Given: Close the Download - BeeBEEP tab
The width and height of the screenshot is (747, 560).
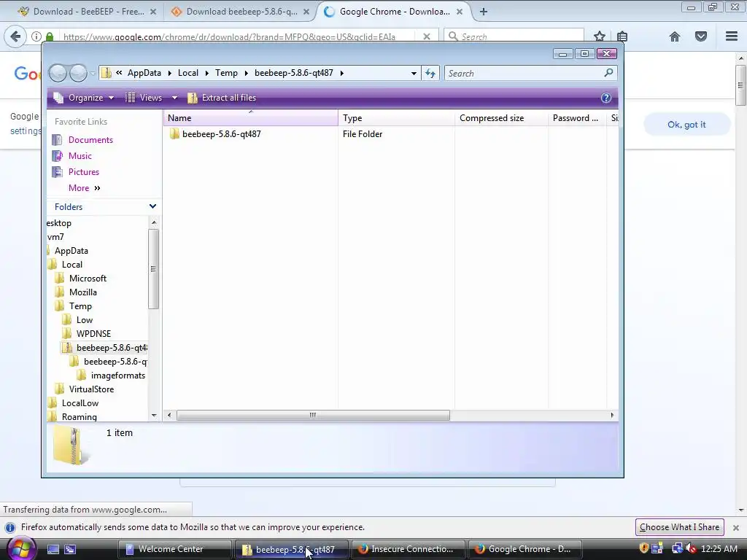Looking at the screenshot, I should (153, 12).
